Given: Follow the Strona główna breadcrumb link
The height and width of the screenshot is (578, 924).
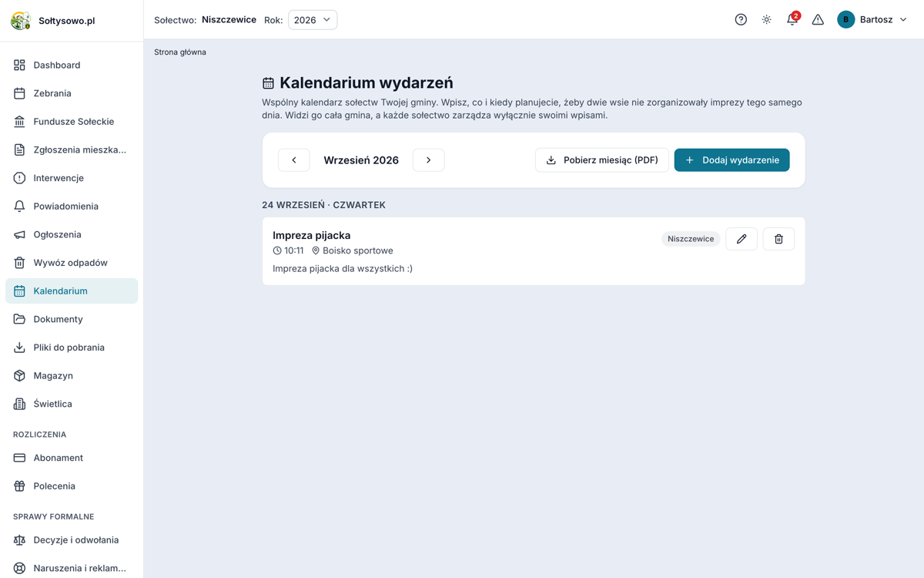Looking at the screenshot, I should (180, 52).
